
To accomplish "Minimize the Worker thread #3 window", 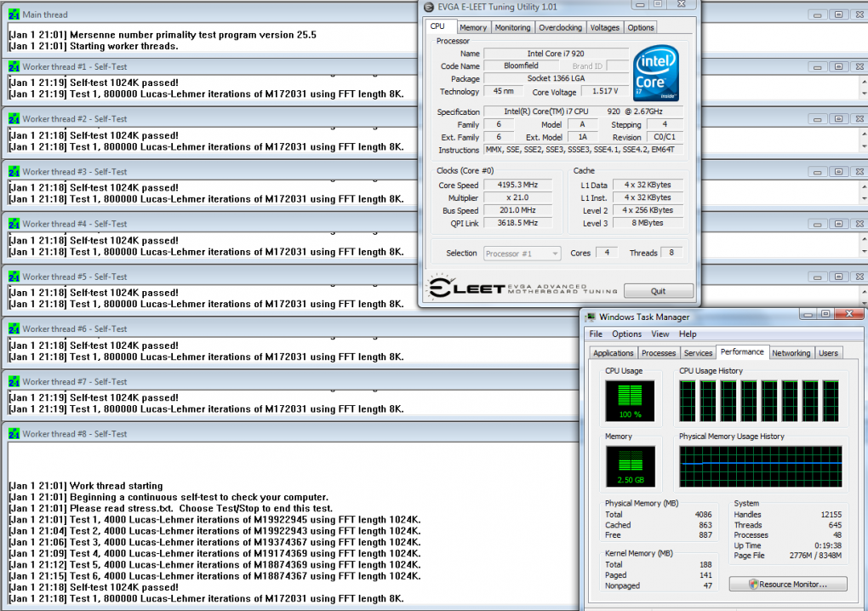I will point(817,172).
